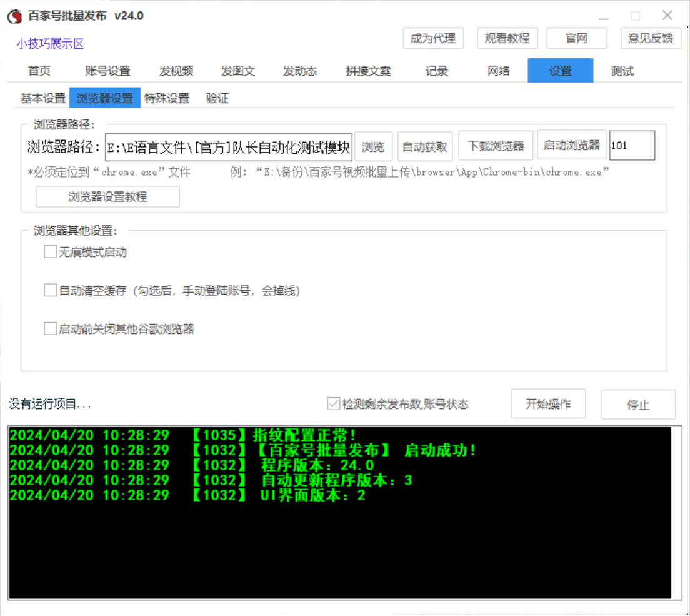
Task: Open 观看教程 tutorial button
Action: pos(507,38)
